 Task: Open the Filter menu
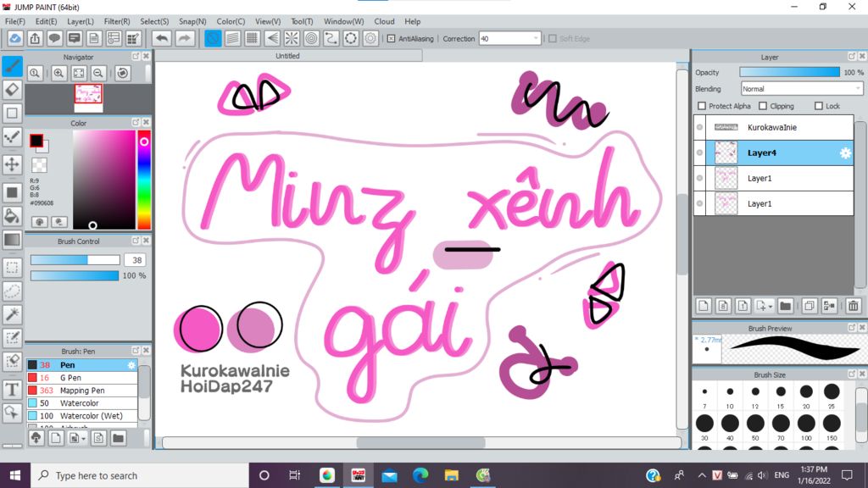(x=117, y=21)
